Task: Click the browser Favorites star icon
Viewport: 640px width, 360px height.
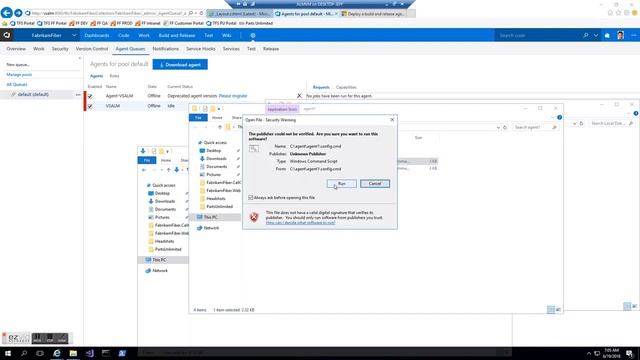Action: [x=618, y=13]
